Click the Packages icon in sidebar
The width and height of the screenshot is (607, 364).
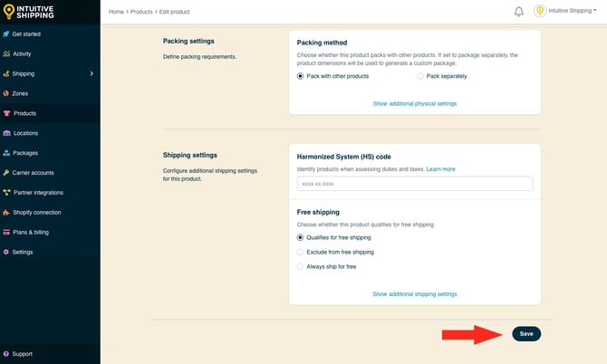pos(6,153)
